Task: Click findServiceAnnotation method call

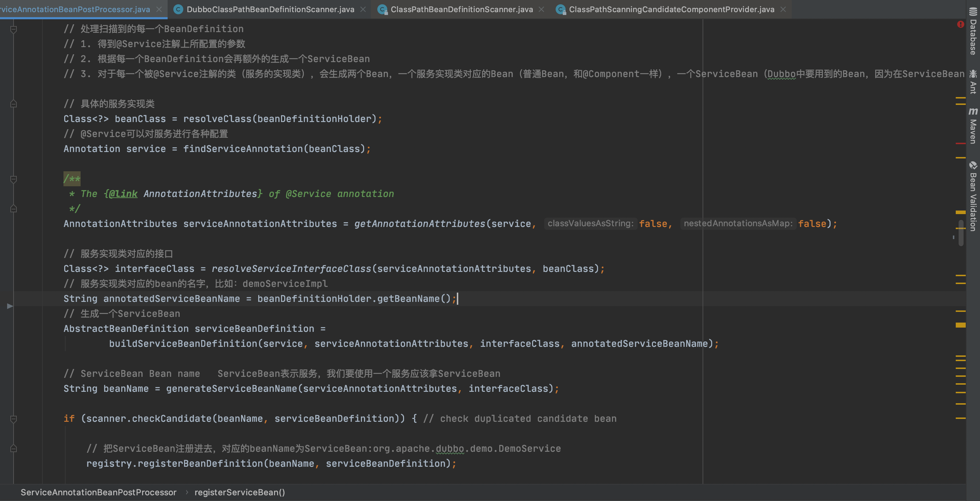Action: click(x=243, y=149)
